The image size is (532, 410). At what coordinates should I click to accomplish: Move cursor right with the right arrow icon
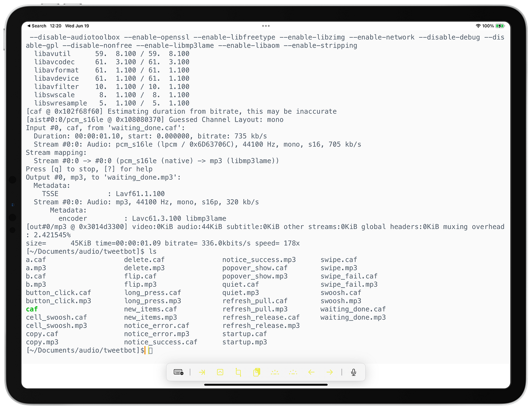pyautogui.click(x=329, y=372)
